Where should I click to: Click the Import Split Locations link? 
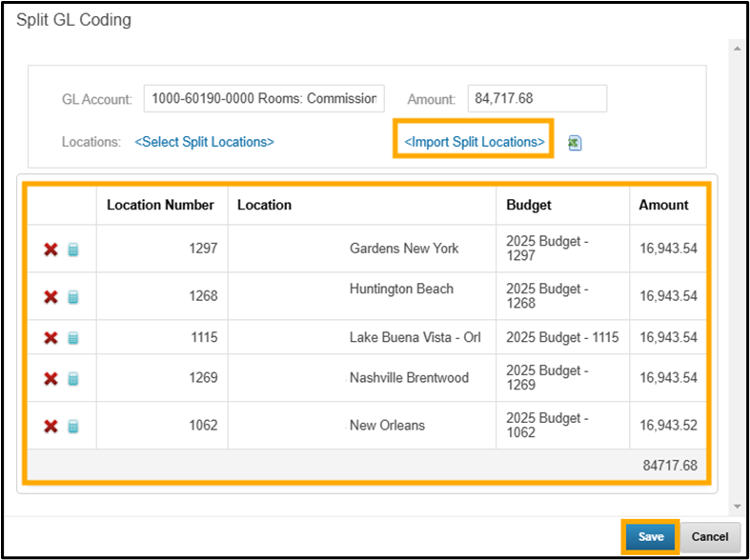474,142
